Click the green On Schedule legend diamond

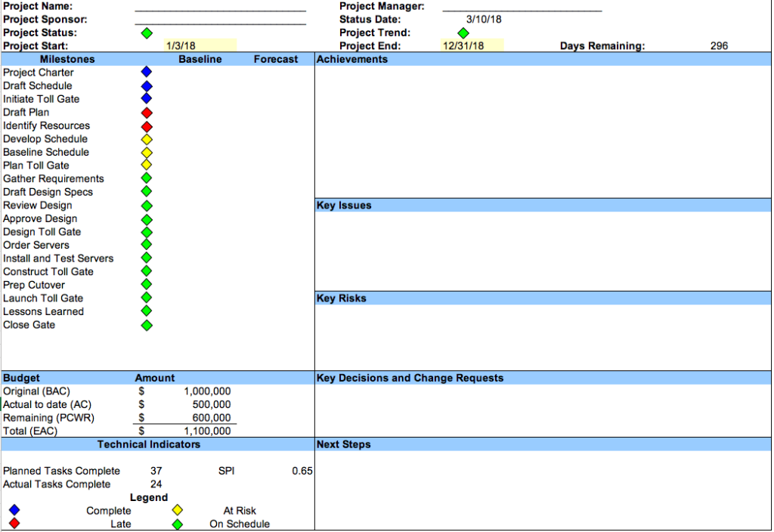click(x=178, y=523)
